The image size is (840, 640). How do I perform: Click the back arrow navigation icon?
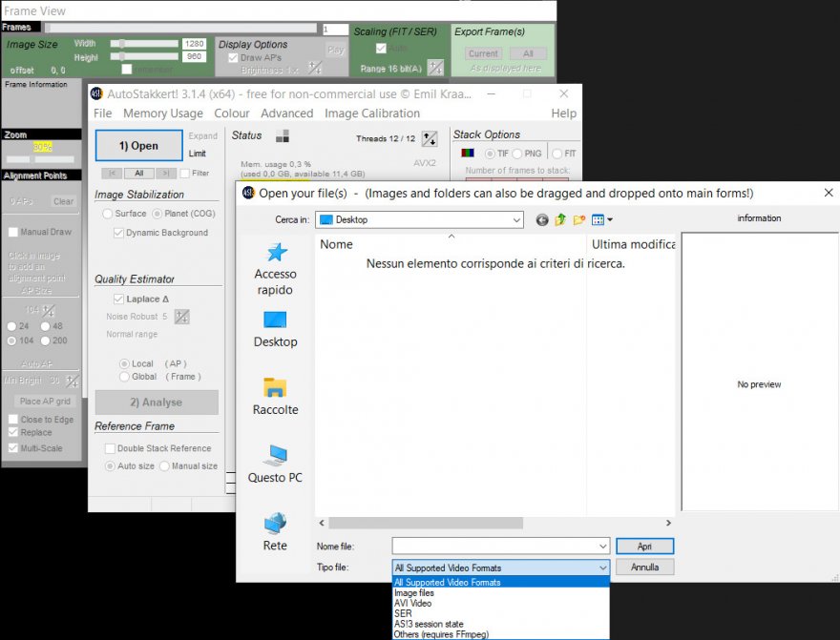(x=542, y=220)
